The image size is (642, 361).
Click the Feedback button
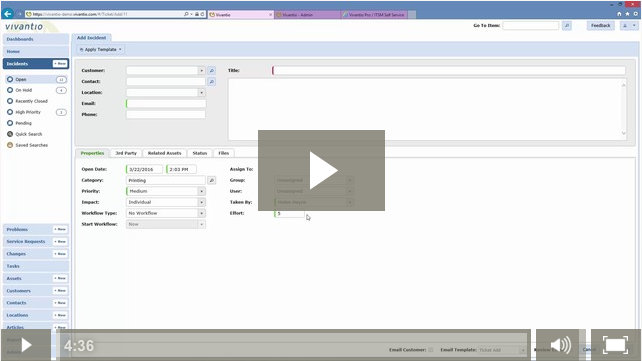[601, 25]
